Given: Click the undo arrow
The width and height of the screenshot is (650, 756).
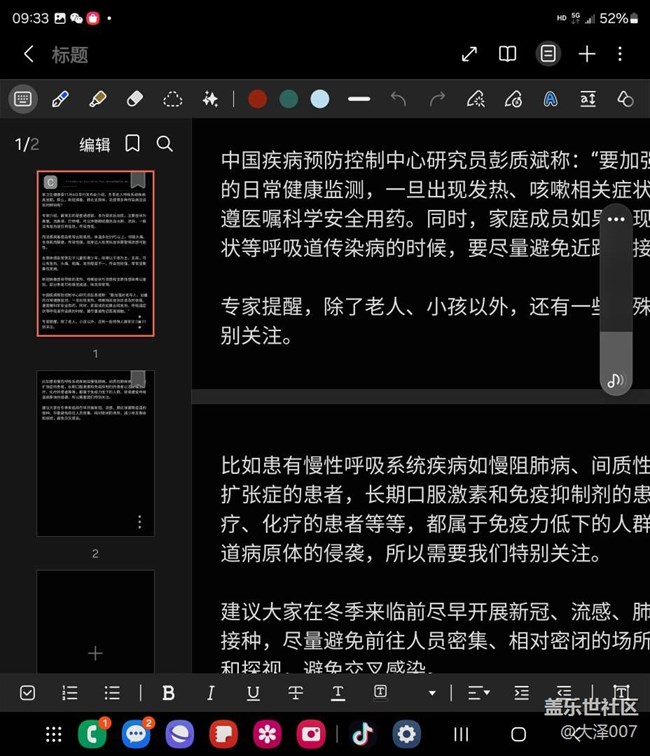Looking at the screenshot, I should pos(399,98).
